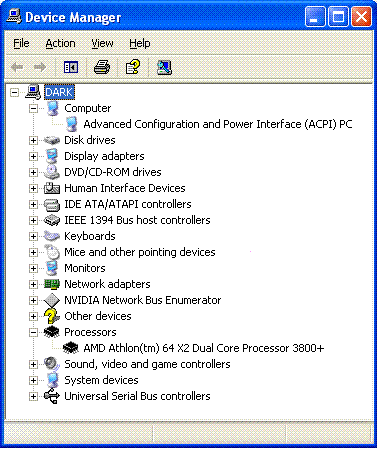Screen dimensions: 377x452
Task: Expand the Display adapters category
Action: [33, 156]
